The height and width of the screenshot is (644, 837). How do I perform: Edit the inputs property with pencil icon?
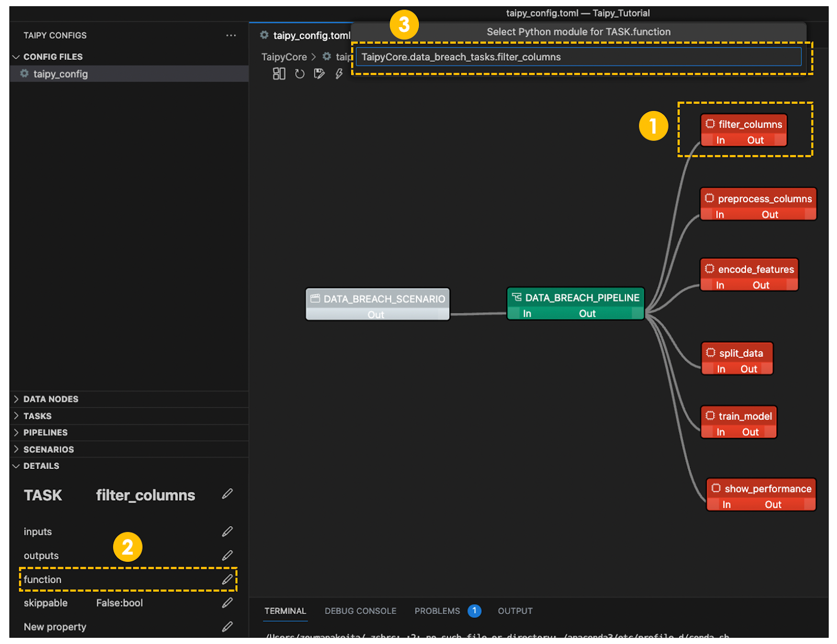[227, 532]
